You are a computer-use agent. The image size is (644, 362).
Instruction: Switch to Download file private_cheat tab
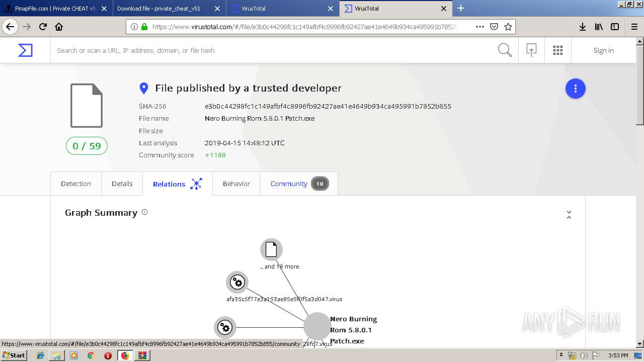(x=169, y=8)
